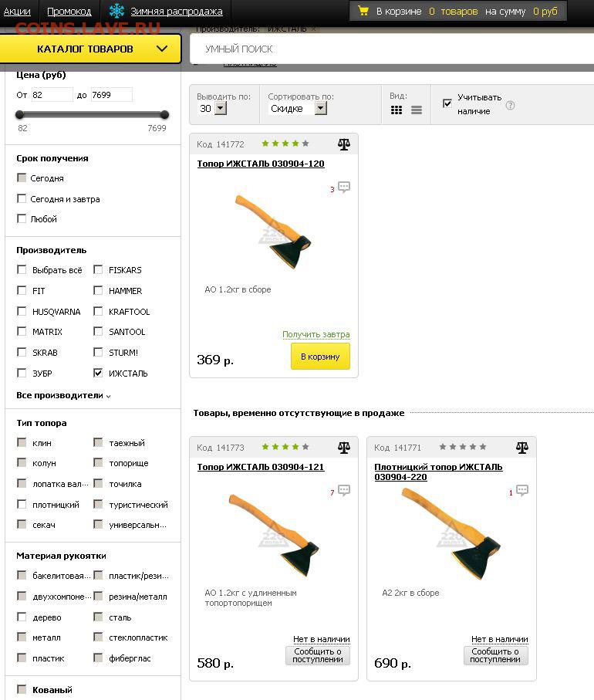The height and width of the screenshot is (700, 594).
Task: Open the availability help question icon
Action: click(x=510, y=106)
